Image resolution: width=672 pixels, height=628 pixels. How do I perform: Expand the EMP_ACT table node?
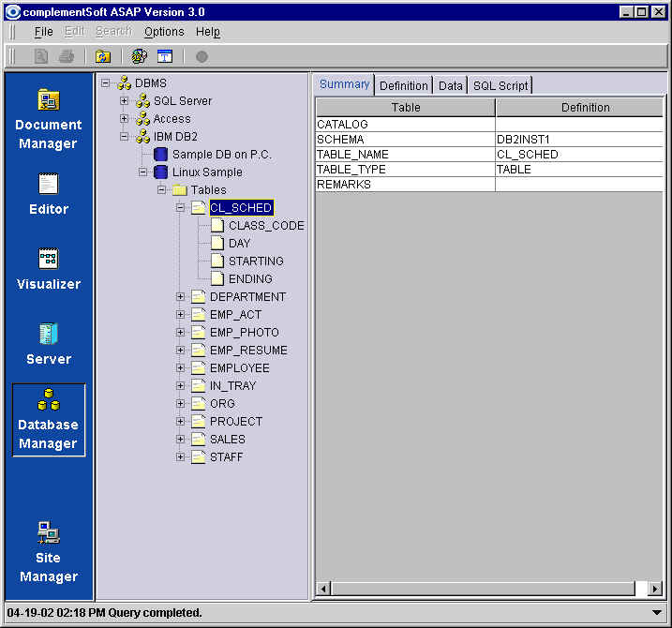181,315
